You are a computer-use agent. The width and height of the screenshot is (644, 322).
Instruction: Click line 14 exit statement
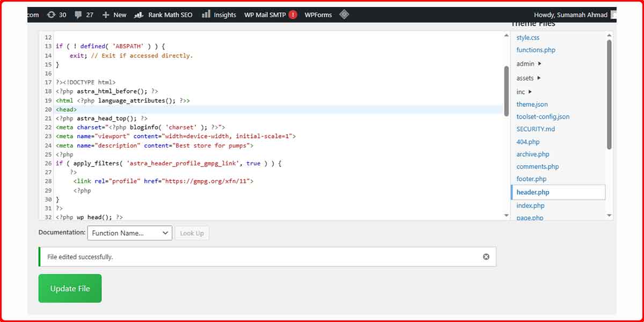131,55
